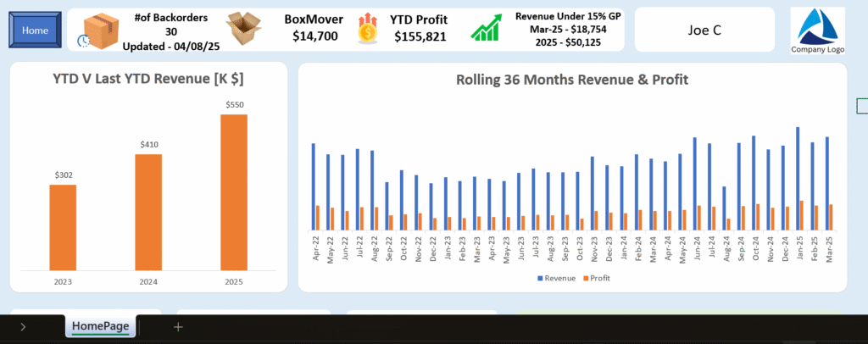Click the 2023 bar labeled $302

63,227
